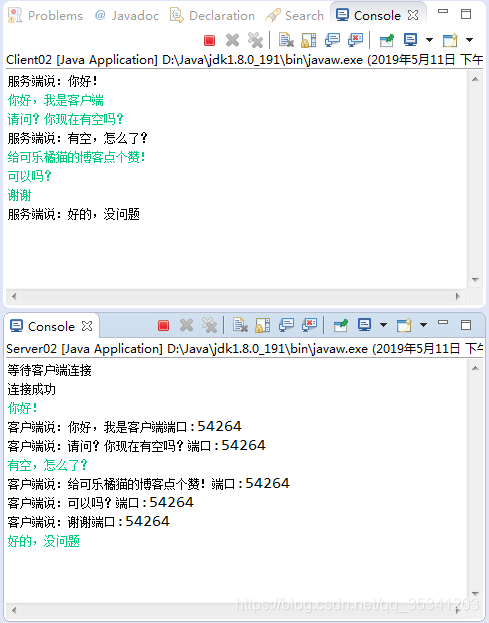Close the Server02 Console tab
489x623 pixels.
pyautogui.click(x=87, y=326)
